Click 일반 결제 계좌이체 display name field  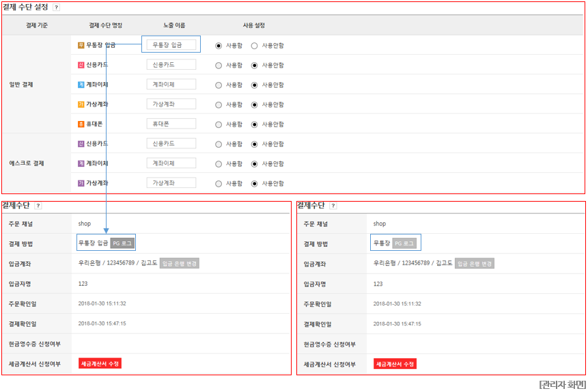(x=171, y=85)
